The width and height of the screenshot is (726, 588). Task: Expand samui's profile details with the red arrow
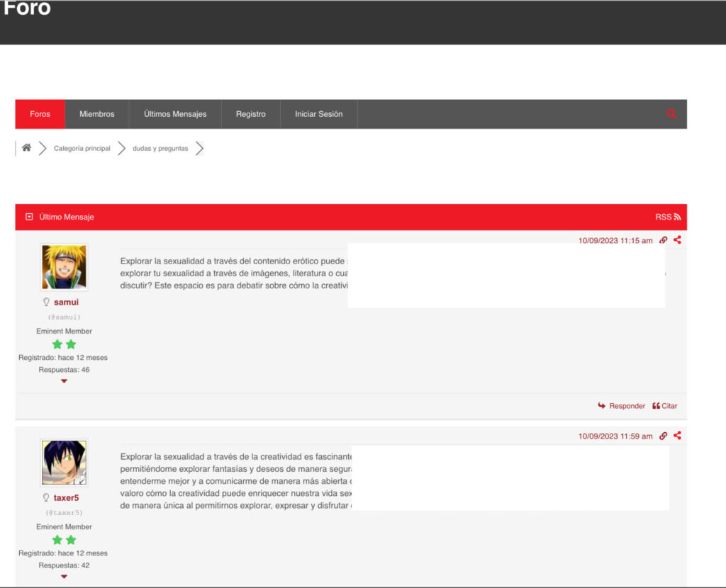(64, 380)
